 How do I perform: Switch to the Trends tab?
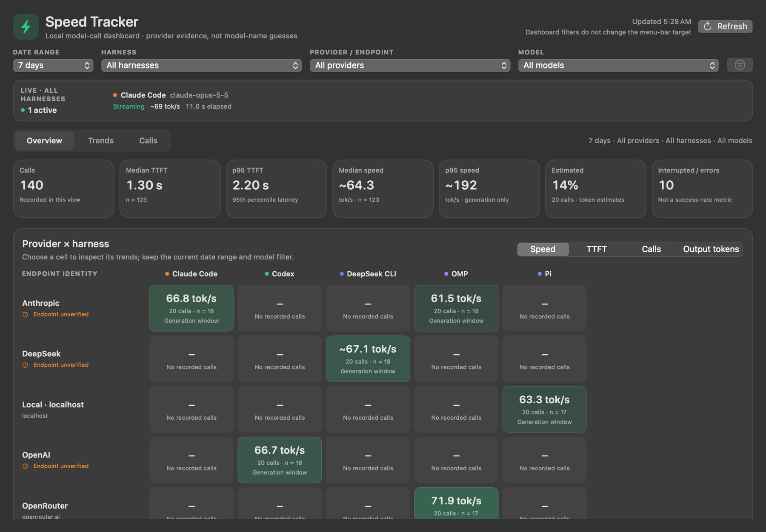(101, 140)
